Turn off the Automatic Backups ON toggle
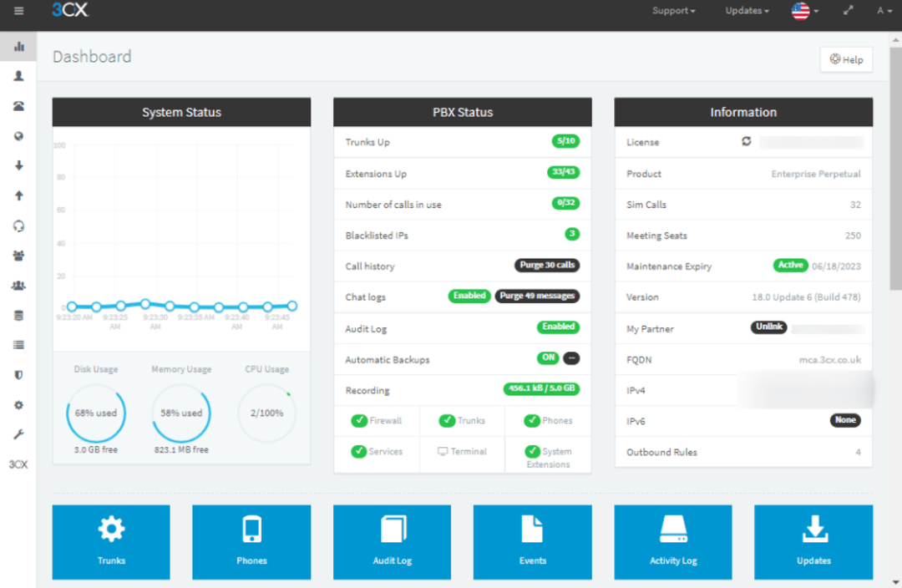The width and height of the screenshot is (902, 588). pos(549,358)
